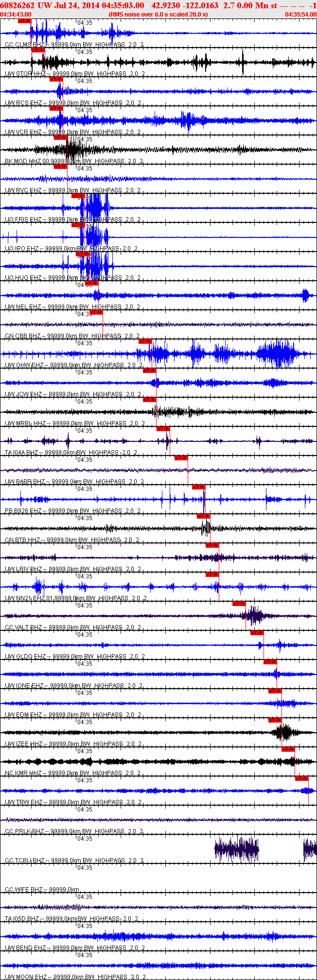Click the red pick marker on BK MOD trace

[60, 137]
